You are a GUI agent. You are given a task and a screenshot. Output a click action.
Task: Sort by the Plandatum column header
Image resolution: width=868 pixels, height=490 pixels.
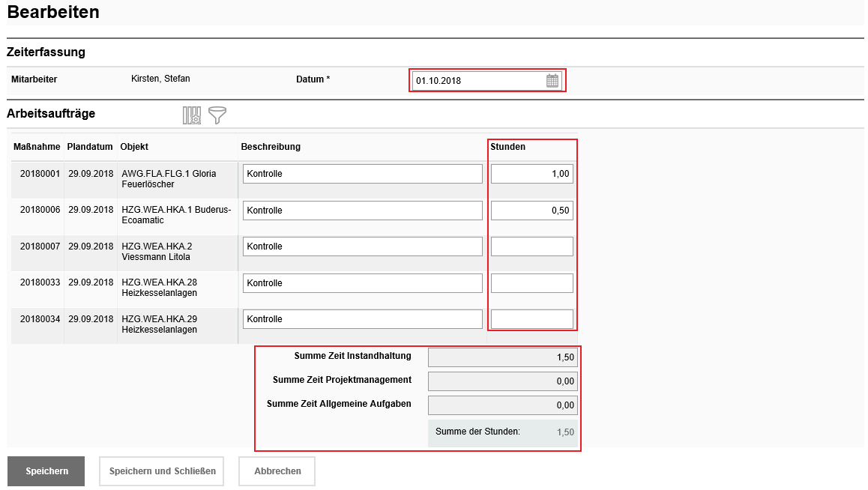click(x=90, y=147)
